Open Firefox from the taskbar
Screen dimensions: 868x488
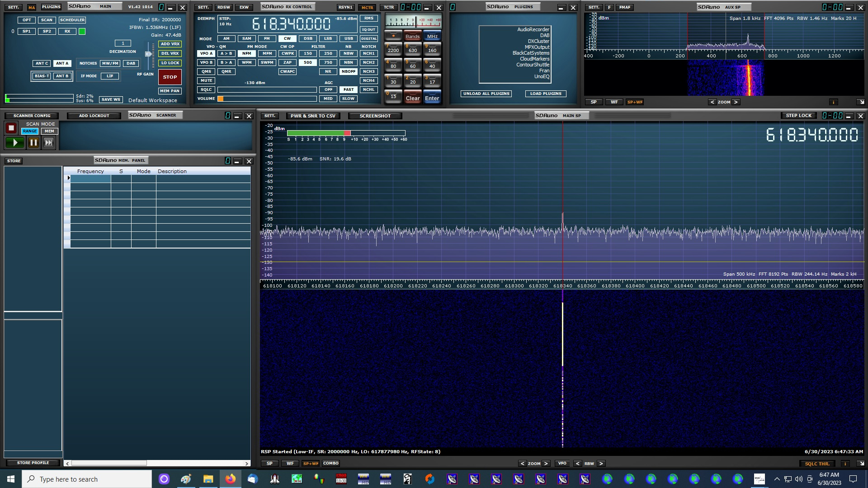(x=231, y=479)
